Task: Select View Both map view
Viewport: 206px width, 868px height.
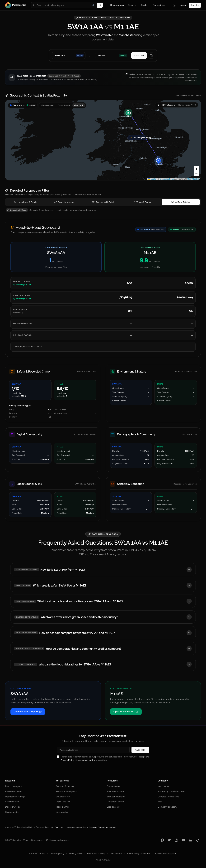Action: [79, 105]
